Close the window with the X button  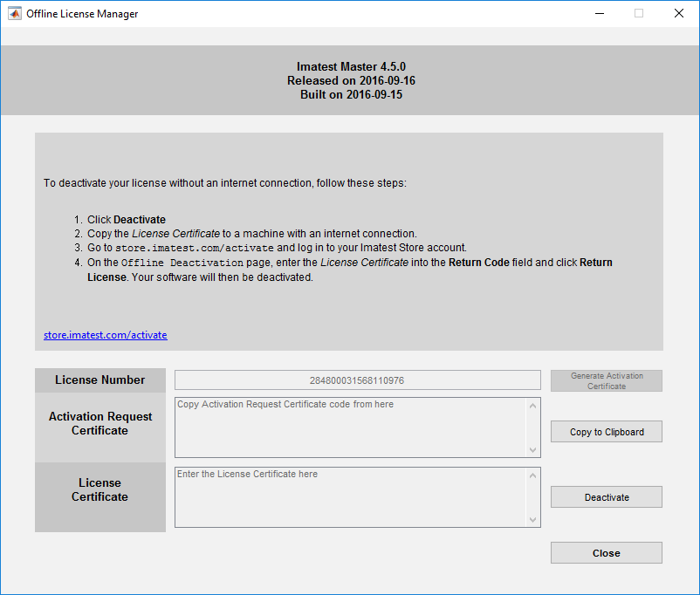tap(679, 13)
